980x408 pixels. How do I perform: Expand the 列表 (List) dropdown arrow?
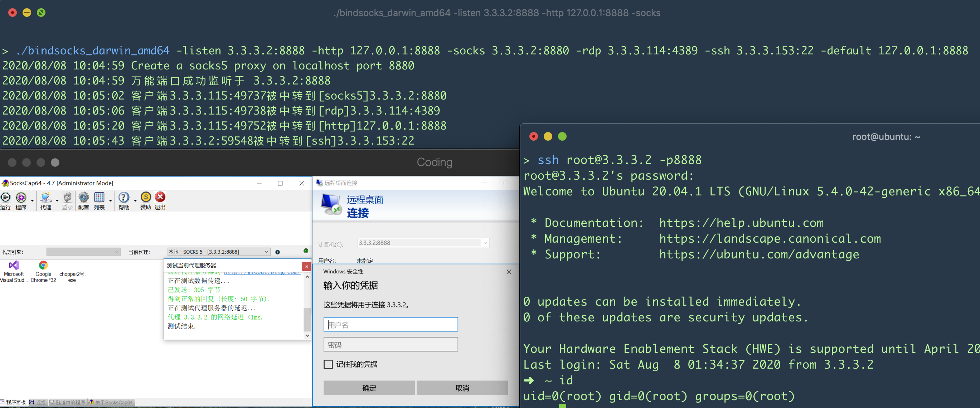[x=110, y=200]
